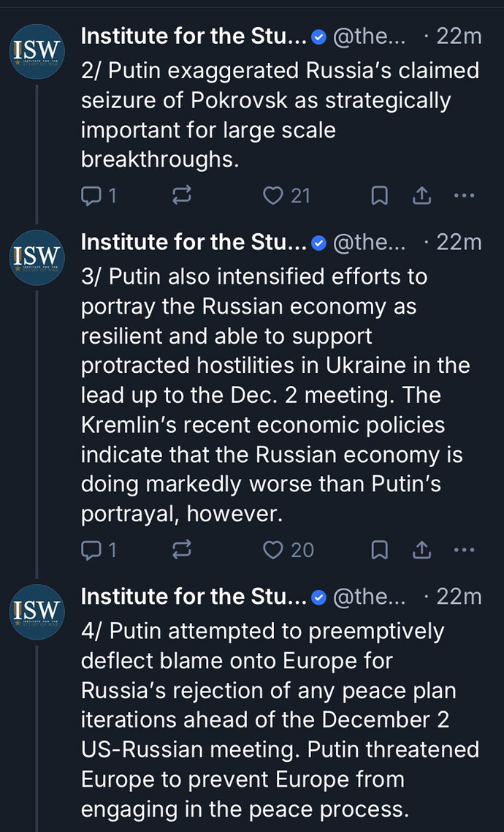Reply to the Russian economy tweet
Viewport: 504px width, 832px height.
[x=91, y=550]
